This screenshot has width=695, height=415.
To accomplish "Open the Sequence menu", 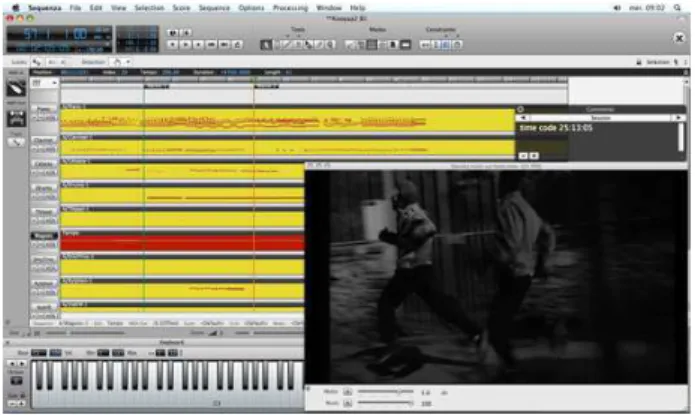I will pyautogui.click(x=214, y=8).
